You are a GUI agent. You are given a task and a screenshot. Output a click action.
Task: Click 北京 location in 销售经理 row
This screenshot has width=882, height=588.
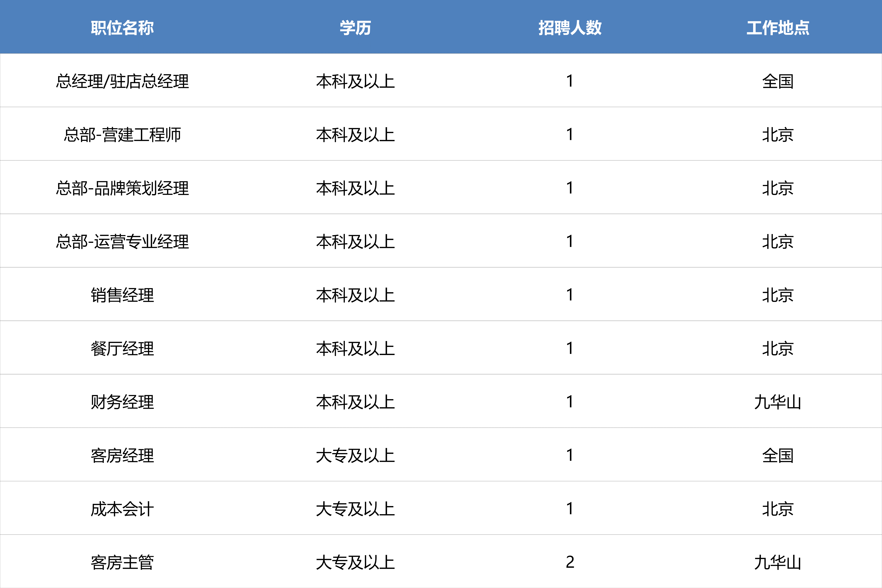pyautogui.click(x=778, y=295)
